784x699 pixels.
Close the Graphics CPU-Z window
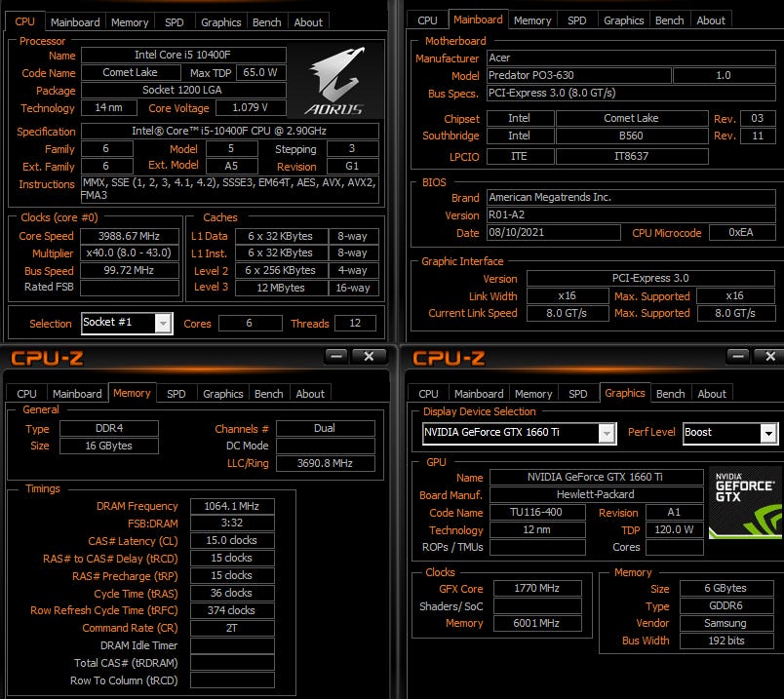[x=770, y=356]
